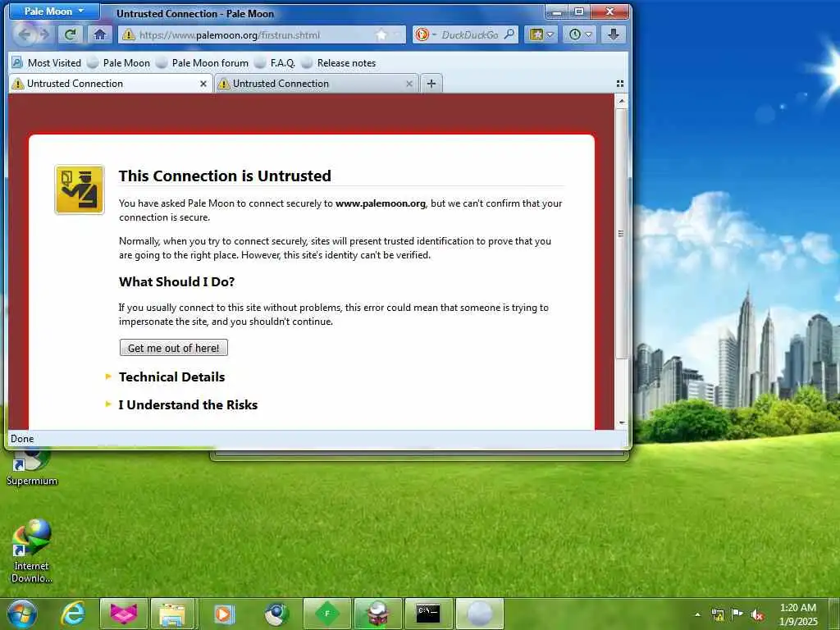Bookmark this page with the star icon
This screenshot has height=630, width=840.
(x=381, y=34)
